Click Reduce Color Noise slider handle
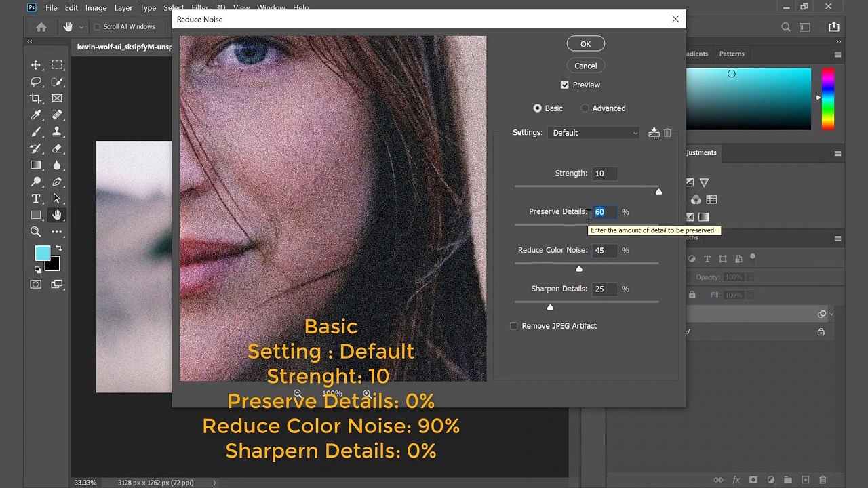The width and height of the screenshot is (868, 488). coord(579,269)
